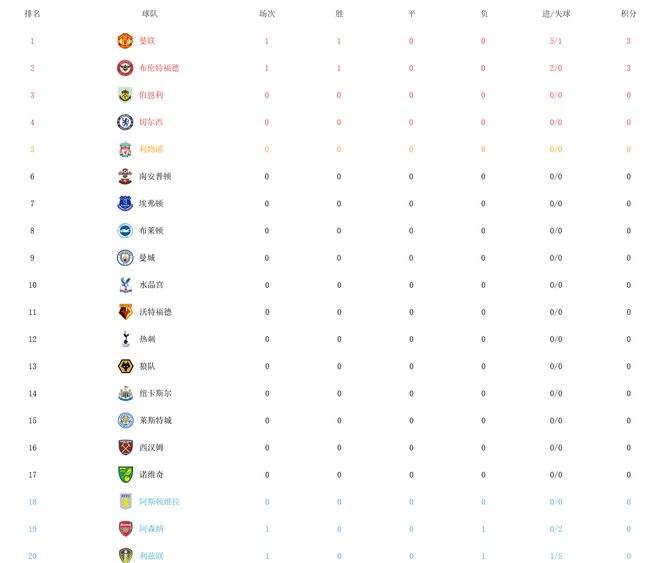Click the Chelsea club crest
650x563 pixels.
pos(125,122)
